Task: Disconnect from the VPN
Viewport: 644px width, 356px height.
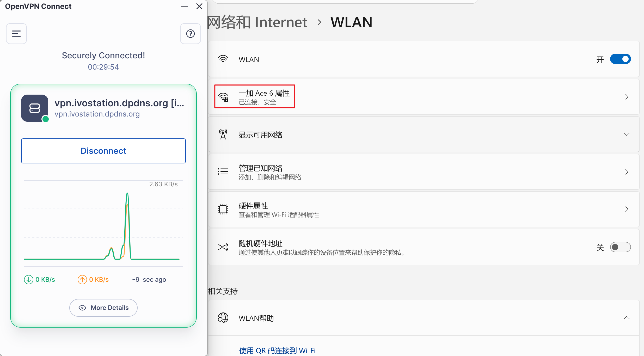Action: (x=103, y=151)
